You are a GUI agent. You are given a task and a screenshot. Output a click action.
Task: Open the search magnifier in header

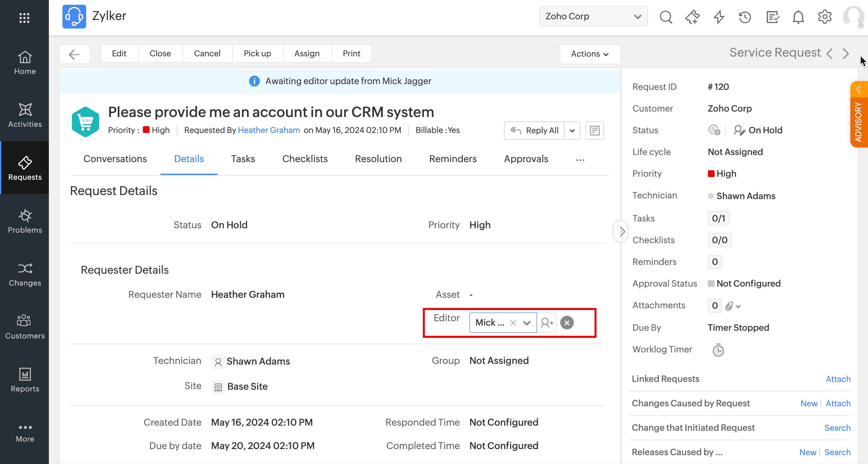(x=665, y=17)
